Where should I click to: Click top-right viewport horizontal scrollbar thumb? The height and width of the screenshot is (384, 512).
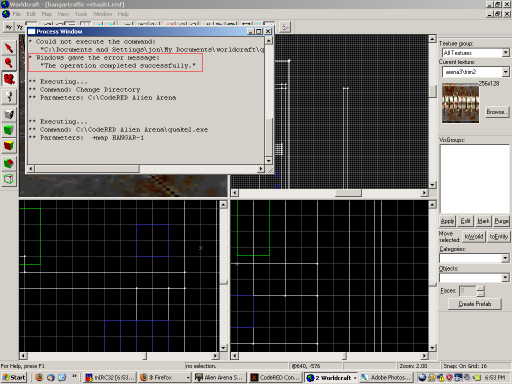tap(348, 193)
